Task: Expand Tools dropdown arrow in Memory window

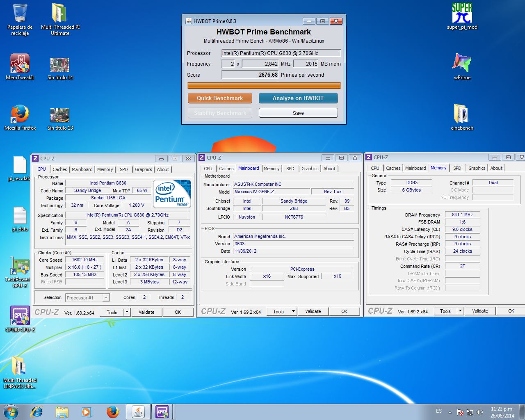Action: [x=460, y=311]
